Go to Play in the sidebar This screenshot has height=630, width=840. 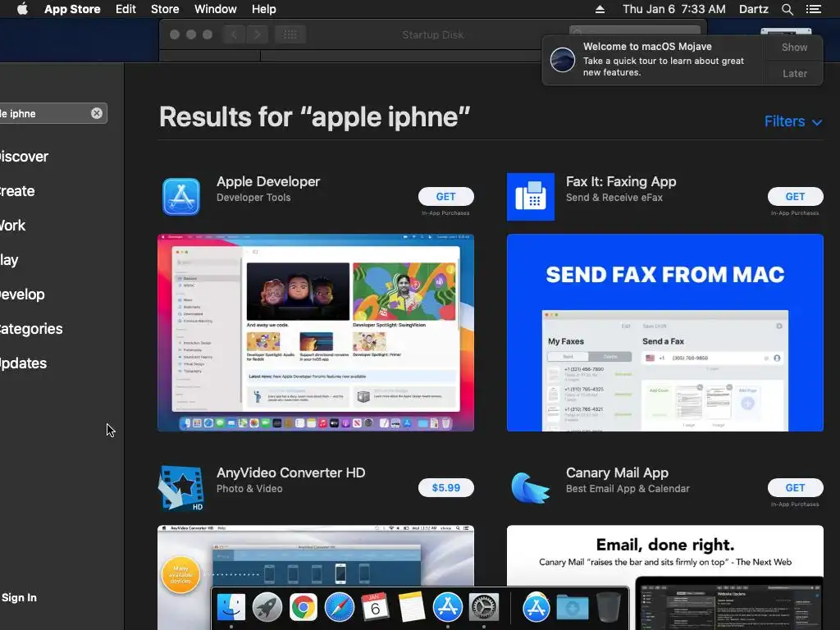(x=9, y=260)
